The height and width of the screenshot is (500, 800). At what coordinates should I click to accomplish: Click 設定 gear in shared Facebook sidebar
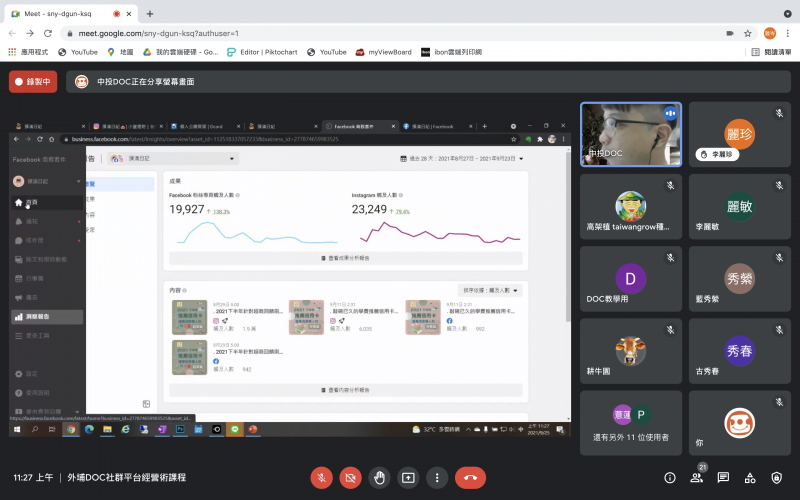(x=46, y=374)
